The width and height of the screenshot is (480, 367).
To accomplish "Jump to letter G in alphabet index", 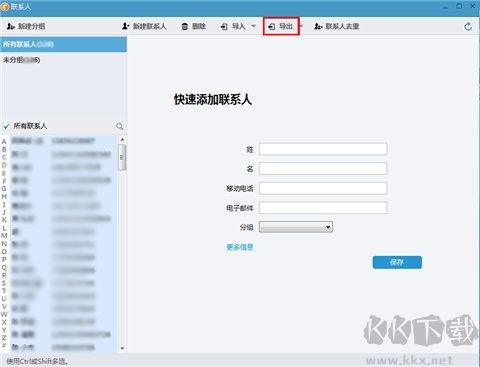I will 4,189.
